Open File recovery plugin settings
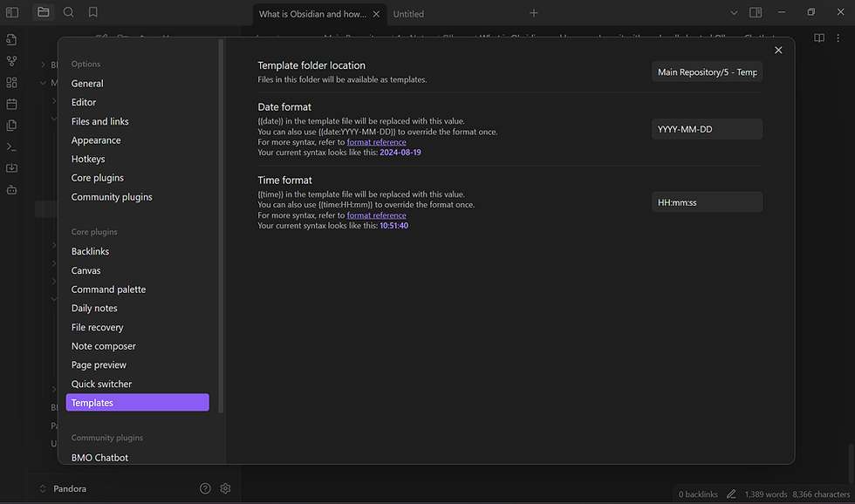Screen dimensions: 855x504 pyautogui.click(x=138, y=327)
